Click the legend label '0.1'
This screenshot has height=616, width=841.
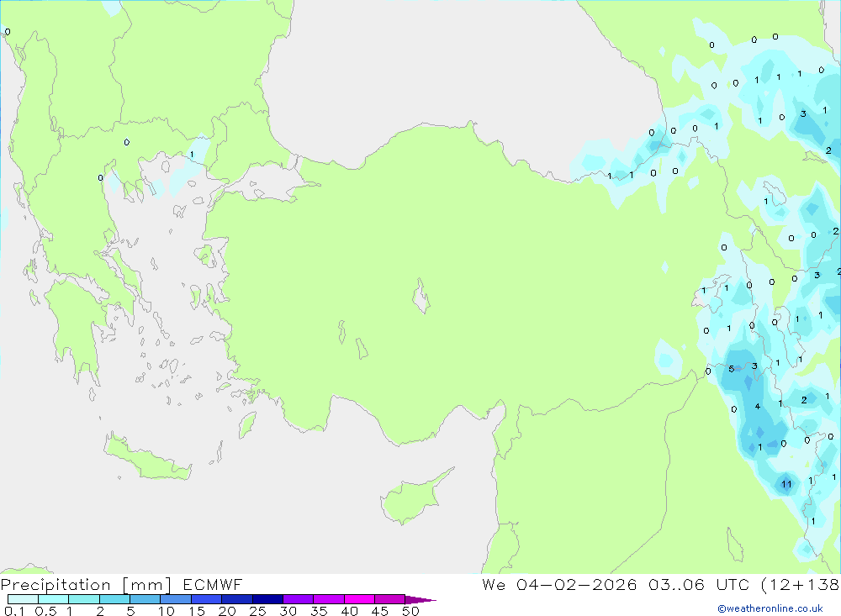coord(14,611)
